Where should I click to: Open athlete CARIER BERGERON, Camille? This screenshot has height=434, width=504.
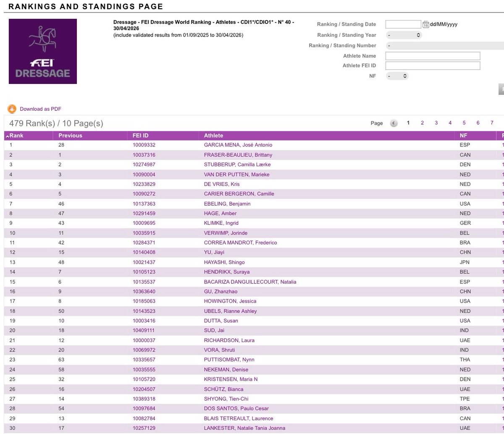pos(239,194)
